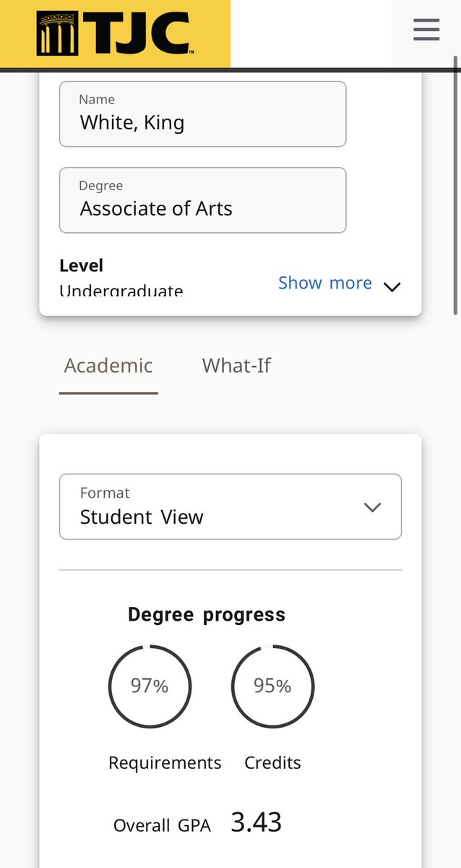Click the TJC logo
The width and height of the screenshot is (461, 868).
pyautogui.click(x=116, y=33)
